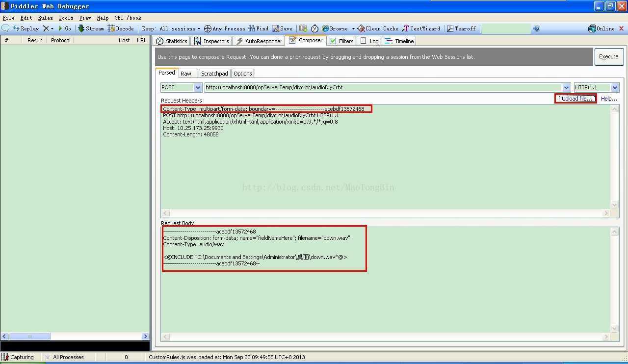This screenshot has width=628, height=364.
Task: Expand the URL history dropdown arrow
Action: tap(567, 87)
